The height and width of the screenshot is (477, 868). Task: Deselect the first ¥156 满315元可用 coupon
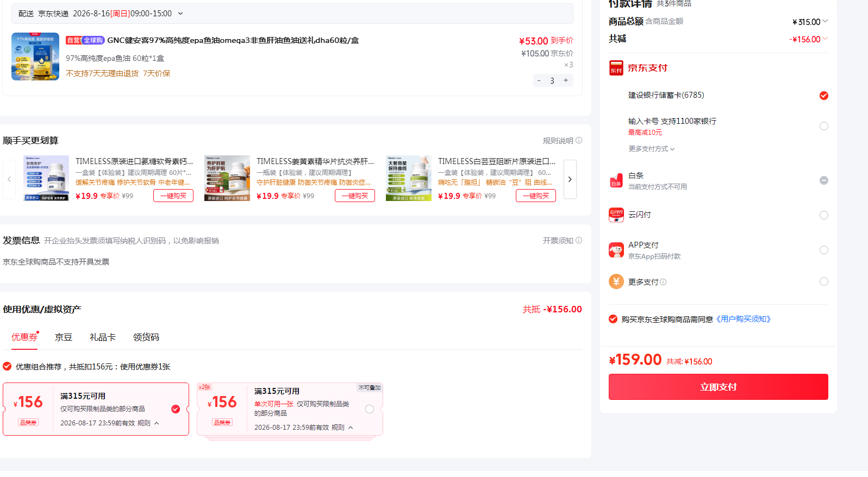[176, 409]
